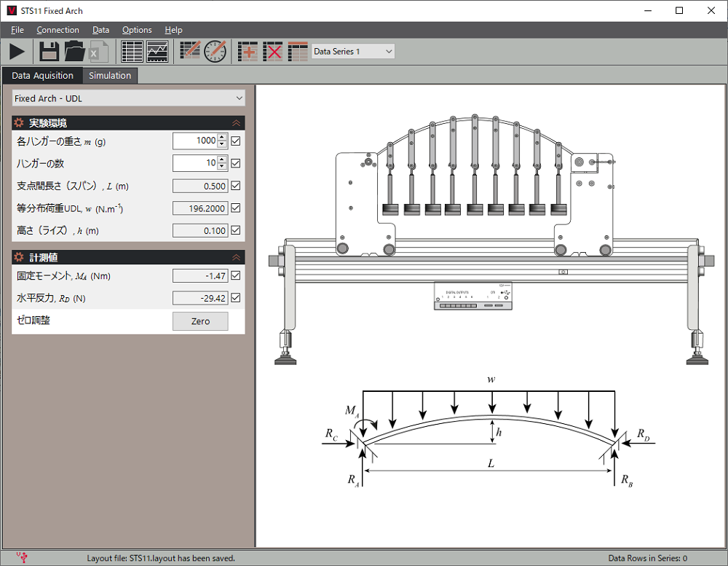Viewport: 728px width, 566px height.
Task: Toggle checkbox for 等分布荷重UDL row
Action: click(x=236, y=208)
